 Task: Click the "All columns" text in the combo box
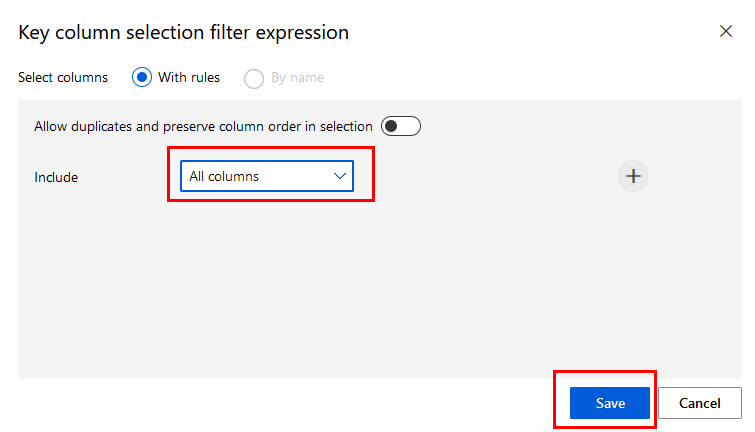click(224, 176)
